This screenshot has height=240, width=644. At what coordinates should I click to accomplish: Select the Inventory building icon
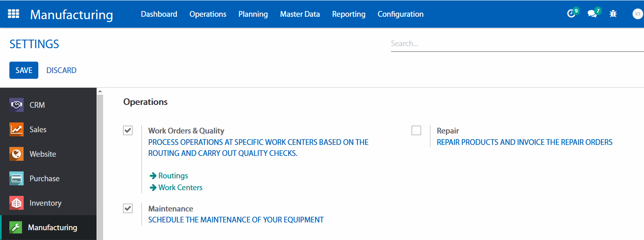(x=16, y=203)
